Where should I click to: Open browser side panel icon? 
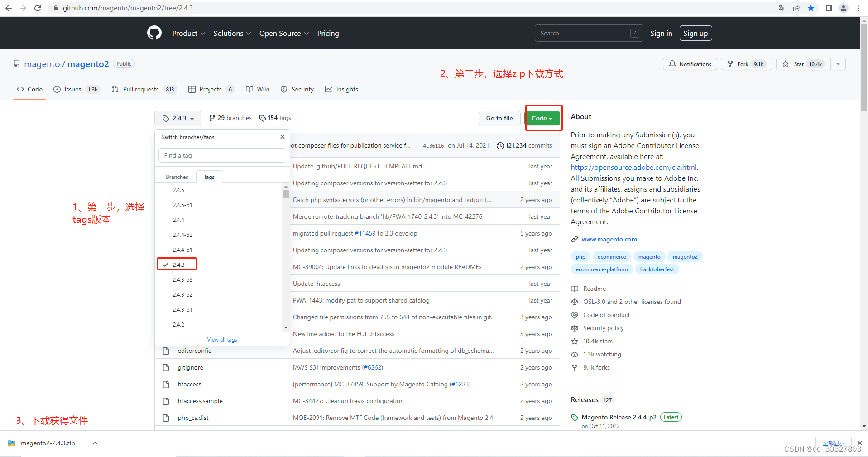(x=829, y=8)
